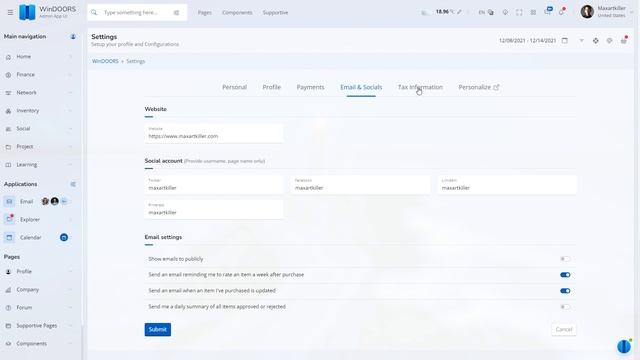
Task: Open the Personalize tab
Action: [x=478, y=87]
